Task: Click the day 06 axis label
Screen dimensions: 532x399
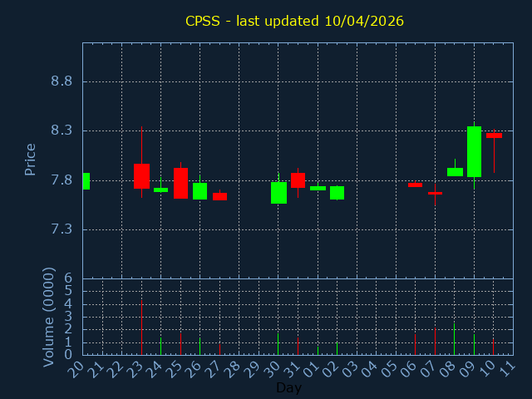Action: [408, 369]
